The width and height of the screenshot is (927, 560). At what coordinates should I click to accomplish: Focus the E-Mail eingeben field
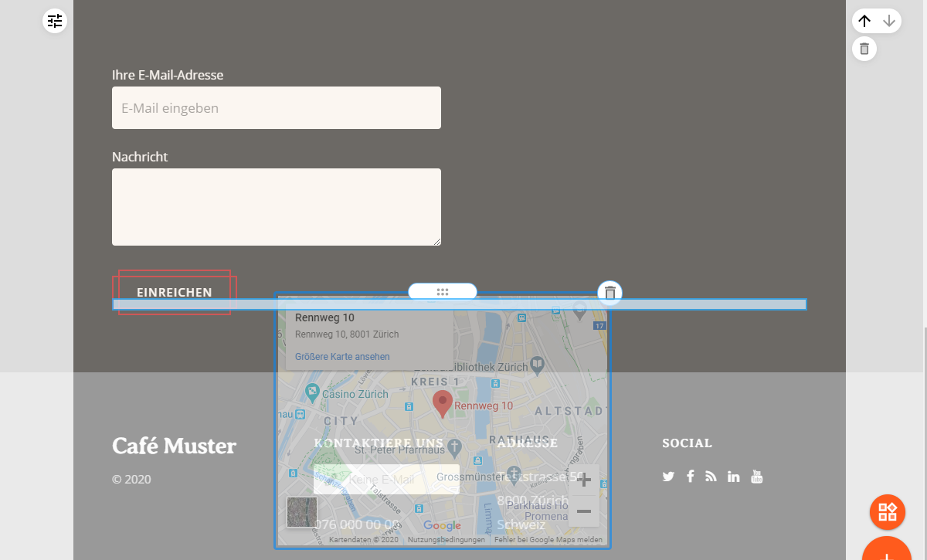(x=277, y=108)
